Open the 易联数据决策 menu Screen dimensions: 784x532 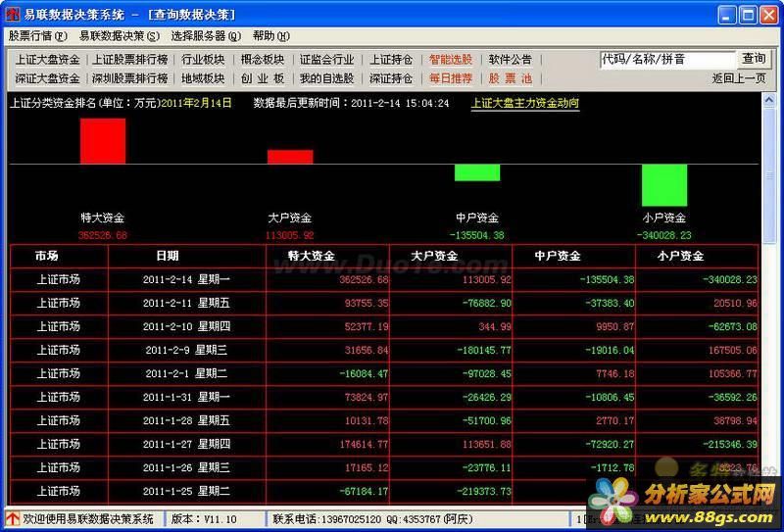[120, 36]
